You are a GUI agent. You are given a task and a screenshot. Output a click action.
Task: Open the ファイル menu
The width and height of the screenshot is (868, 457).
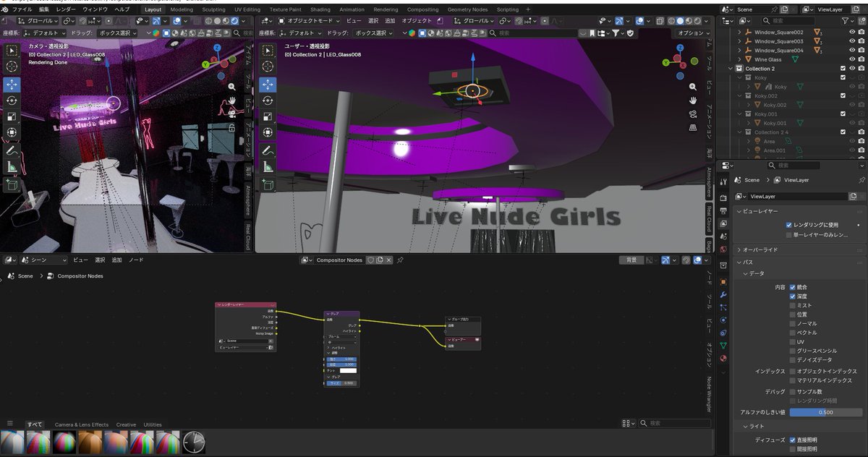click(x=22, y=9)
